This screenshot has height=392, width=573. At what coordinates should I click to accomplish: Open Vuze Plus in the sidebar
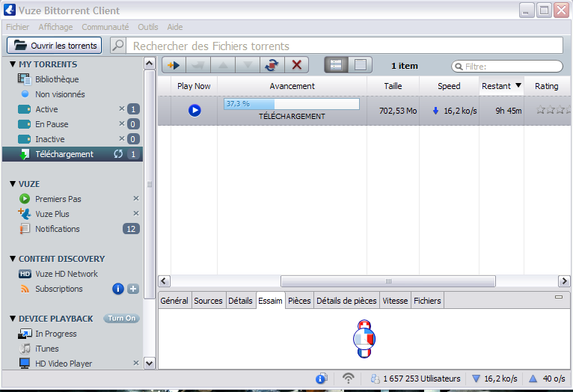pos(52,214)
